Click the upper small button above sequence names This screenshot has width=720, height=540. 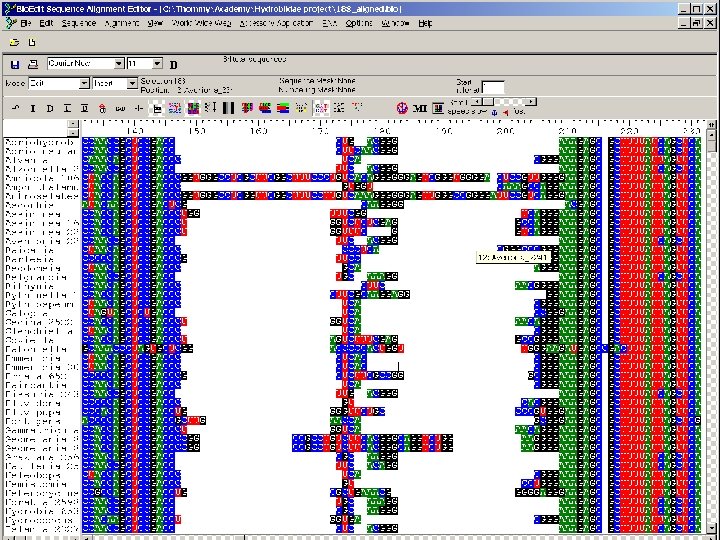(73, 124)
